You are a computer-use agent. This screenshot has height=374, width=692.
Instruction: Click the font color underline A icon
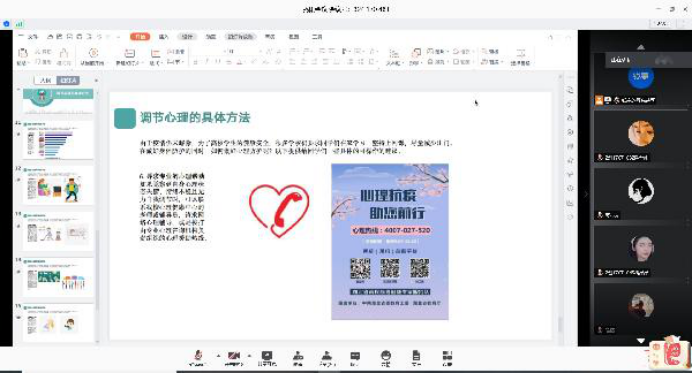coord(239,62)
